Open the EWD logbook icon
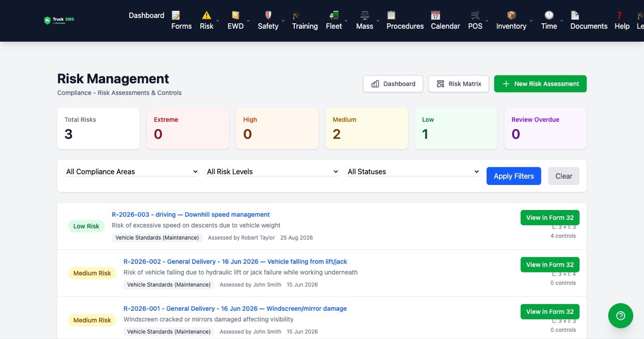 [x=235, y=16]
